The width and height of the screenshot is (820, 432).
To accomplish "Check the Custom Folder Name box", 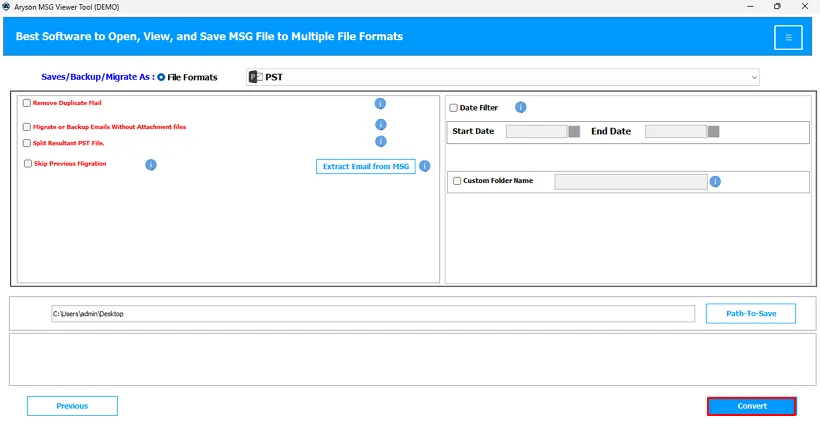I will tap(457, 181).
